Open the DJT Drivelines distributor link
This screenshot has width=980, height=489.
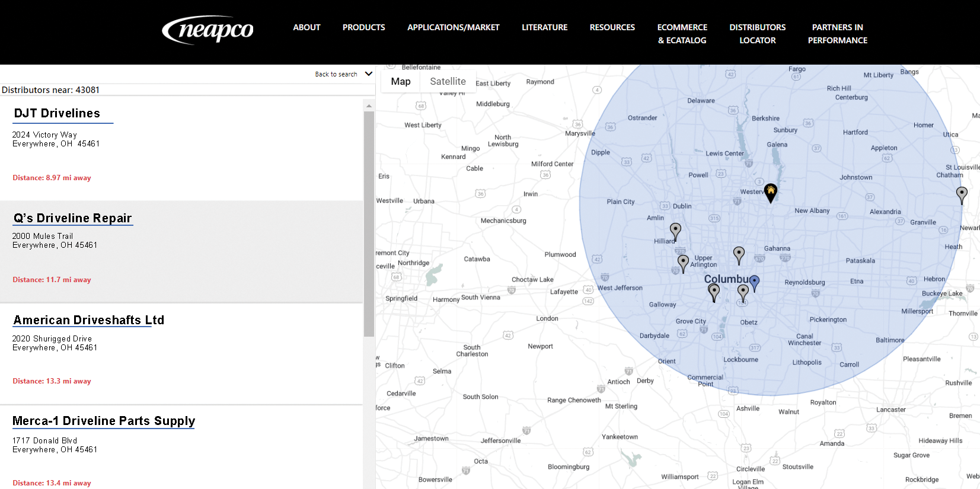click(x=57, y=113)
